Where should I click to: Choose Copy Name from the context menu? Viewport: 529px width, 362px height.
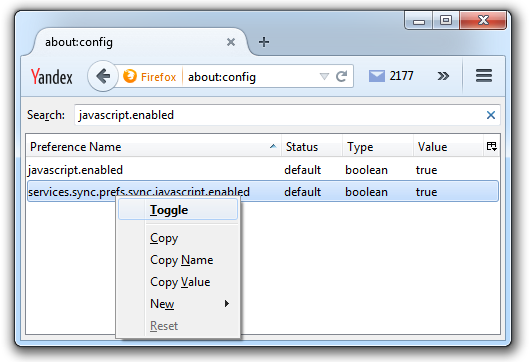tap(178, 260)
